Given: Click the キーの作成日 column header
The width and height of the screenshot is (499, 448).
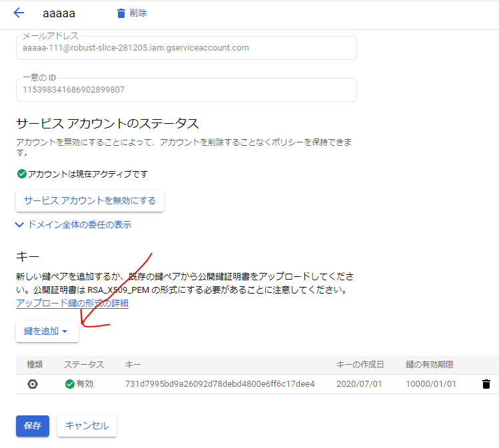Looking at the screenshot, I should [x=360, y=365].
